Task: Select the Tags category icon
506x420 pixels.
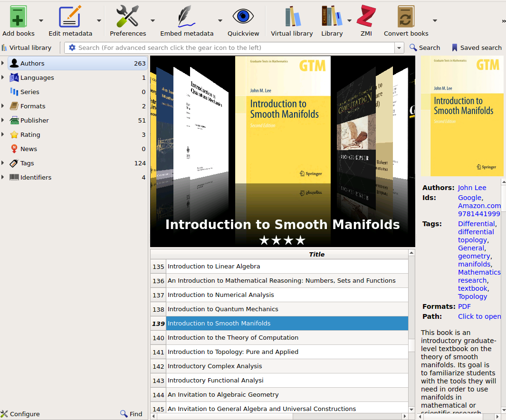Action: pos(14,163)
